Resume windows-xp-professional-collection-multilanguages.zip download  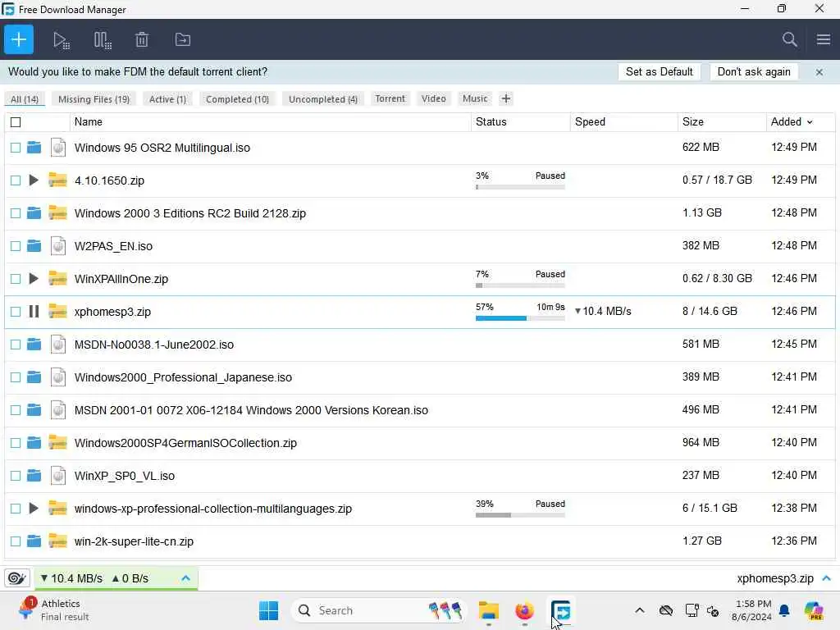coord(33,508)
